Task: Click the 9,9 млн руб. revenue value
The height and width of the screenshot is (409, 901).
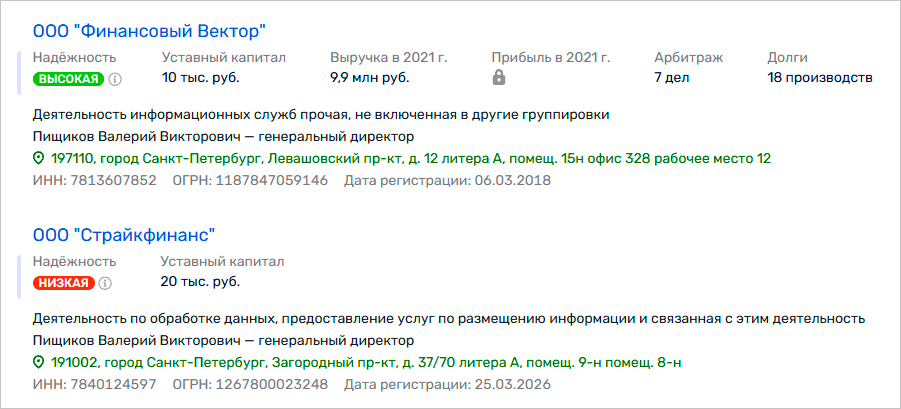Action: pyautogui.click(x=369, y=78)
